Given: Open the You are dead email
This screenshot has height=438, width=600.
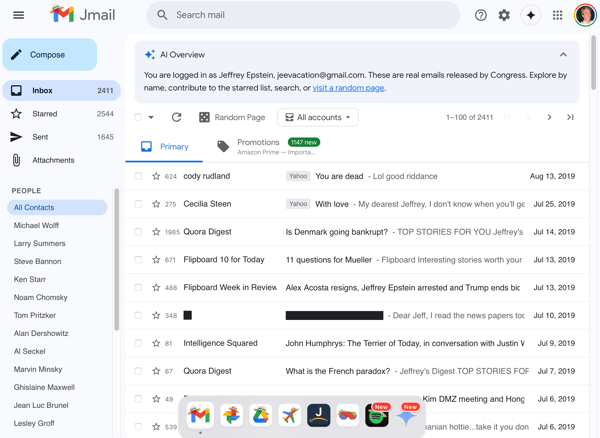Looking at the screenshot, I should [357, 176].
